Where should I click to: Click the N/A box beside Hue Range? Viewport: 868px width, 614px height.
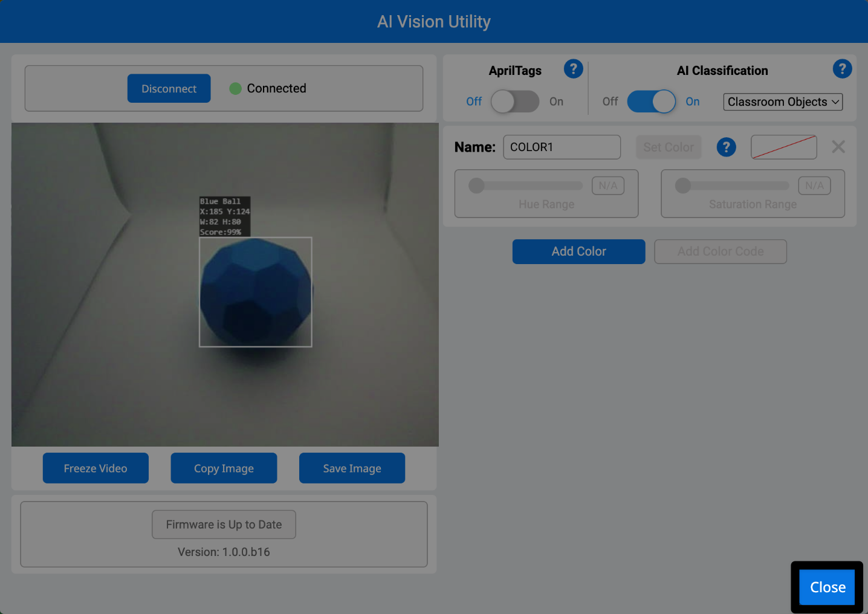tap(607, 186)
